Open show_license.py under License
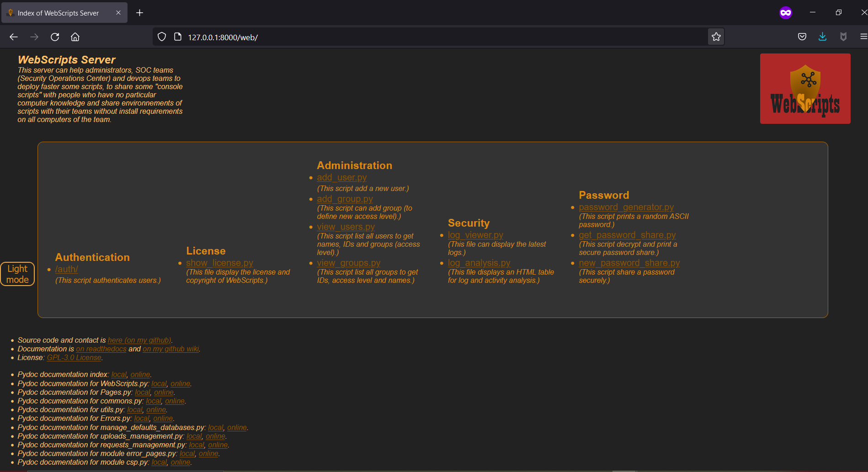This screenshot has width=868, height=472. coord(219,263)
